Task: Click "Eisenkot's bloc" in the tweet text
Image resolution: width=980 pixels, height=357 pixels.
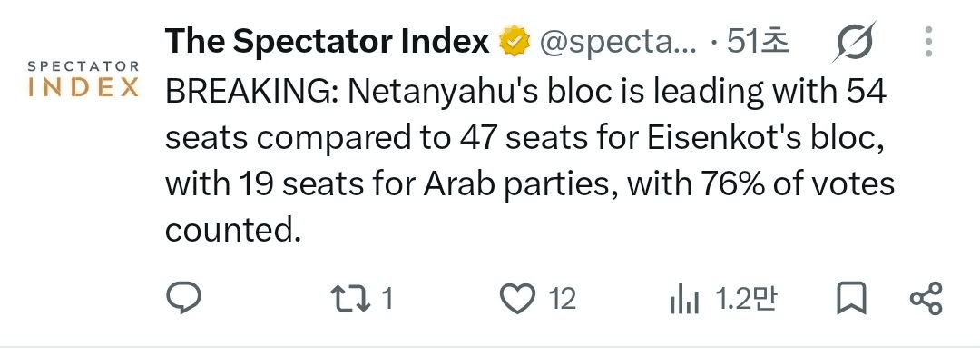Action: (764, 139)
